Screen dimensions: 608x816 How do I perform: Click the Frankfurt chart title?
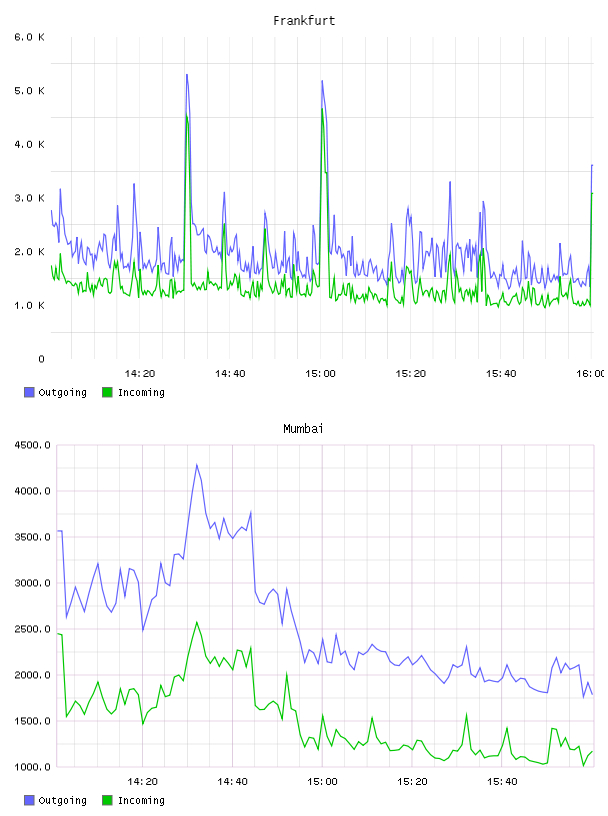tap(304, 21)
